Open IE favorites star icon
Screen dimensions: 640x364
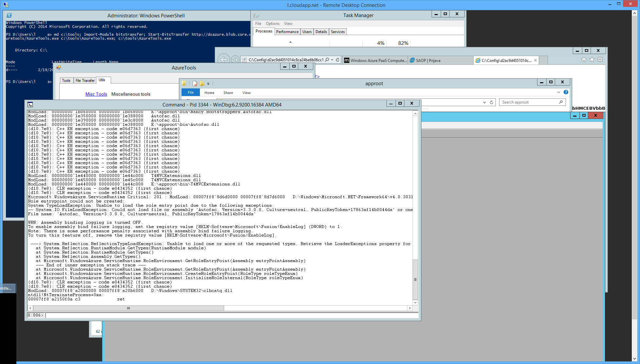tap(592, 60)
